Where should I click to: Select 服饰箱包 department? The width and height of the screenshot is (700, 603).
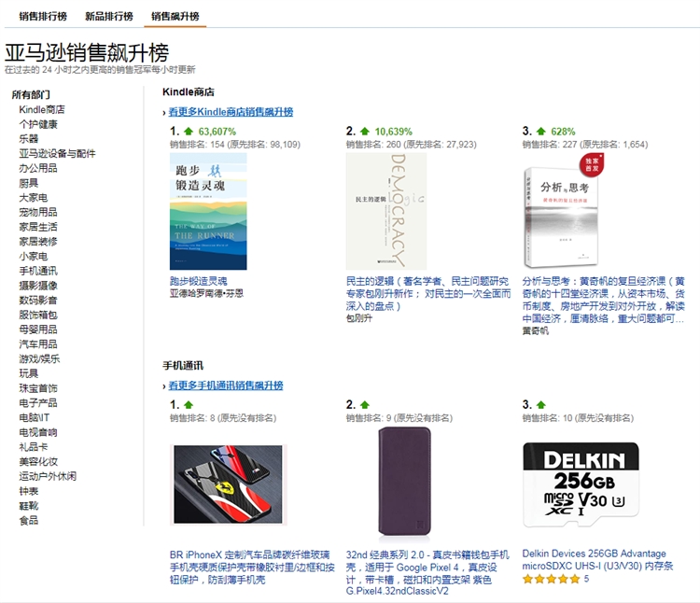pos(38,316)
